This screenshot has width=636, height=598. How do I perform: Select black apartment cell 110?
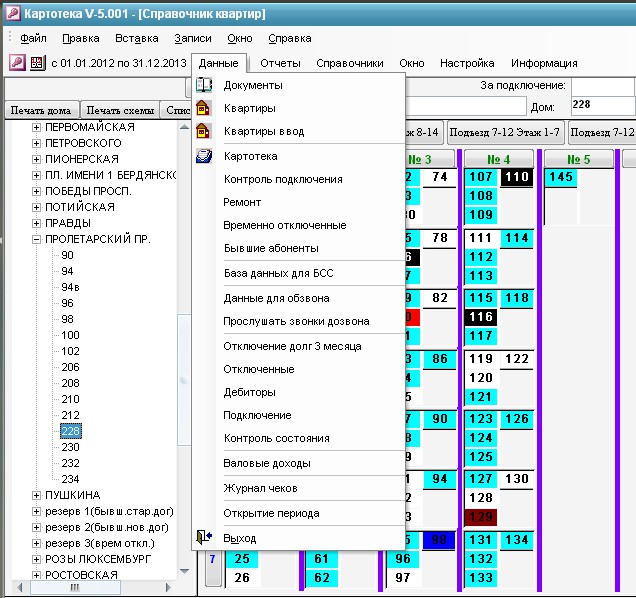(x=517, y=177)
